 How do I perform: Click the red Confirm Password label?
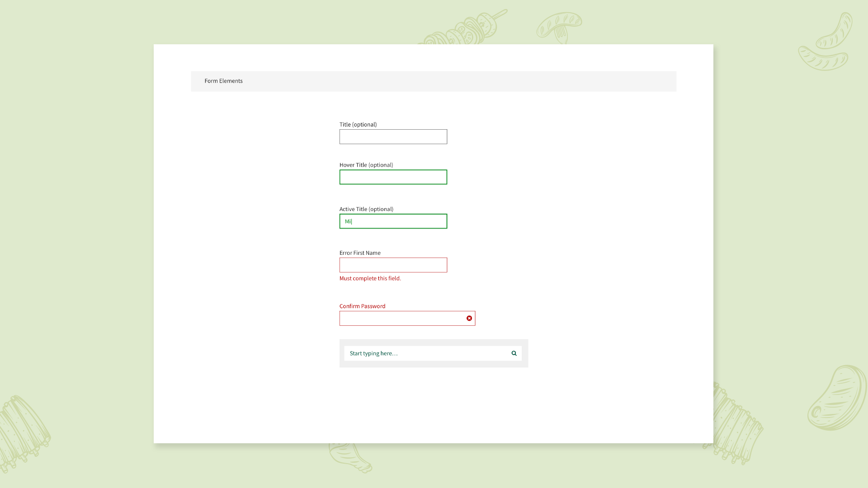pos(362,306)
